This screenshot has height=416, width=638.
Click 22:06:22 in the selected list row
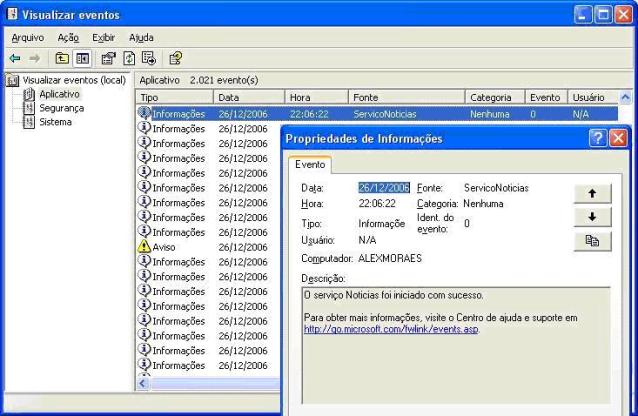[x=309, y=114]
